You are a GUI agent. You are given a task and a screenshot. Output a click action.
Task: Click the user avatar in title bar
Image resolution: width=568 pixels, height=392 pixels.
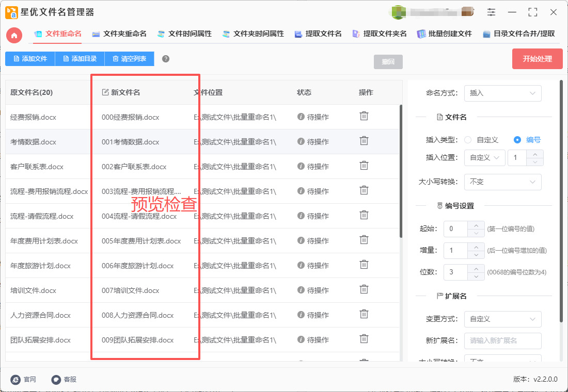[x=398, y=12]
